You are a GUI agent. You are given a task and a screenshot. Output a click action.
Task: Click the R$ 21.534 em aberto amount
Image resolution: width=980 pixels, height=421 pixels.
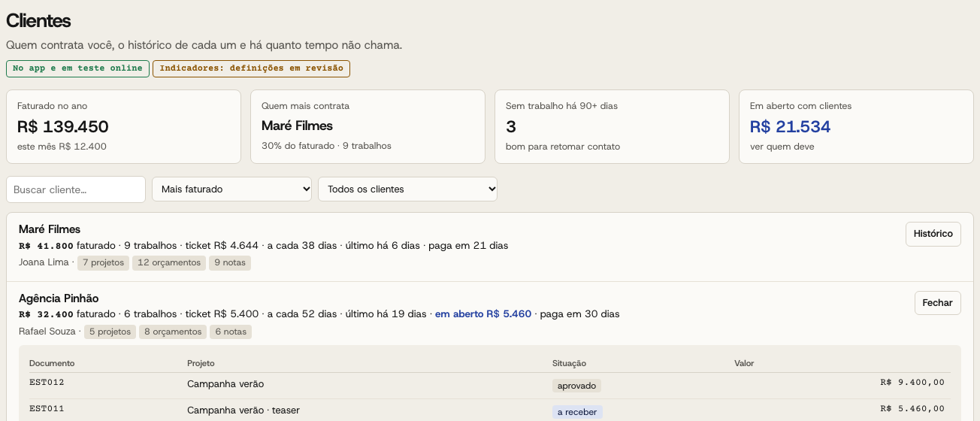point(790,126)
